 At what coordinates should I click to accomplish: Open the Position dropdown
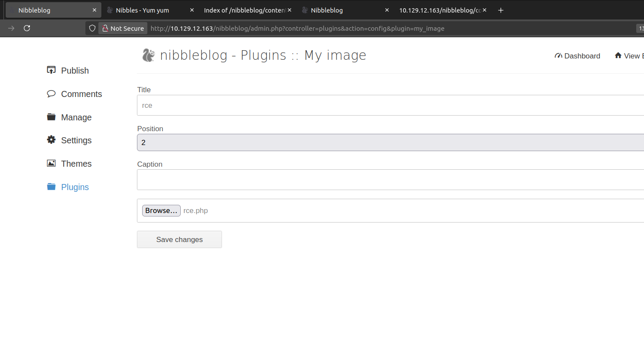point(390,142)
